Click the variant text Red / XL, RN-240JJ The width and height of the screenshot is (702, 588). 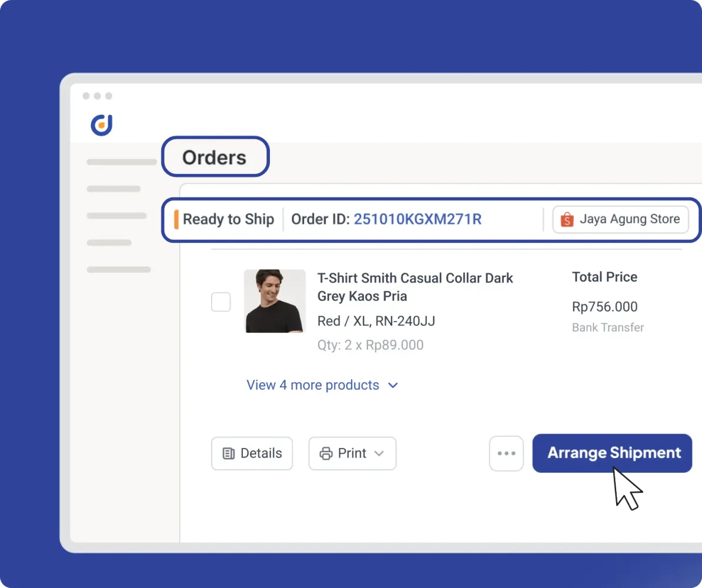(376, 321)
